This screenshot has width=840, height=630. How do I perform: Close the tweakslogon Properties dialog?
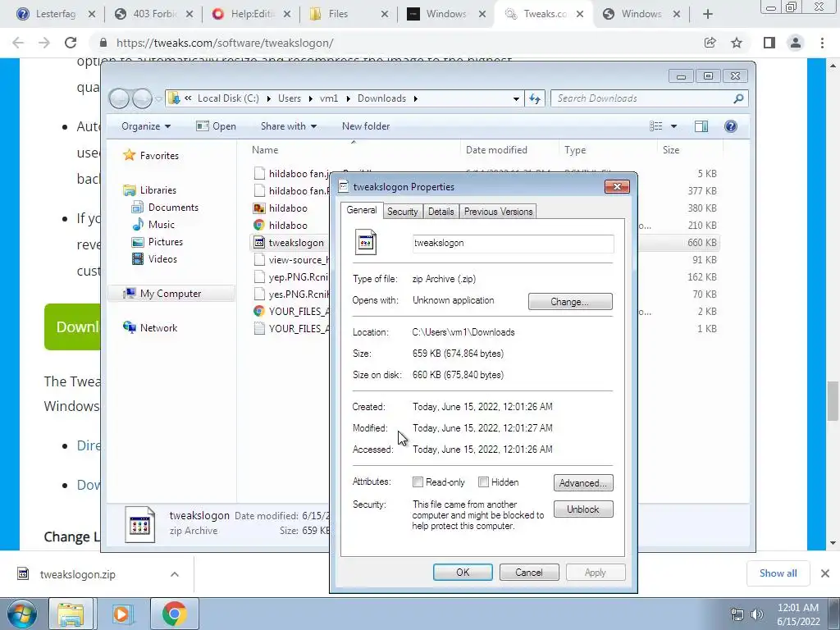pos(617,186)
